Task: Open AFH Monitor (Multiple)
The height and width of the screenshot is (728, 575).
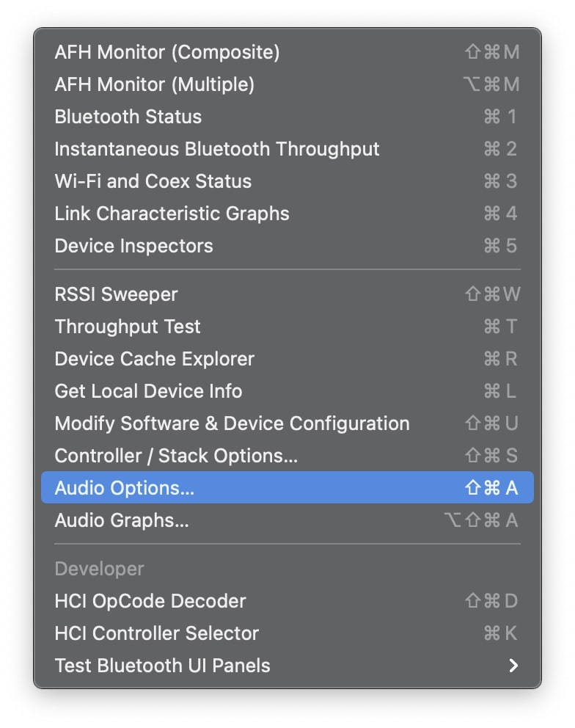Action: coord(287,84)
